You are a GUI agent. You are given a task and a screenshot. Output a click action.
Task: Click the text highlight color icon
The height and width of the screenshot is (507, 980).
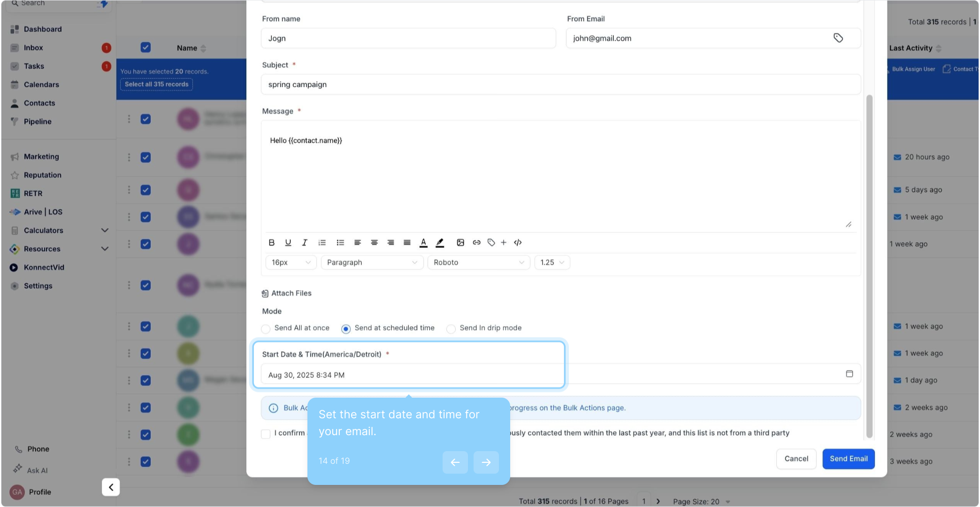click(440, 243)
